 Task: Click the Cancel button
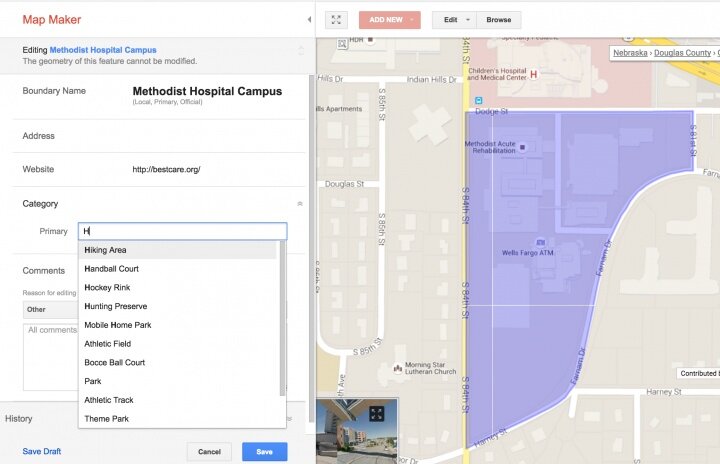coord(209,452)
